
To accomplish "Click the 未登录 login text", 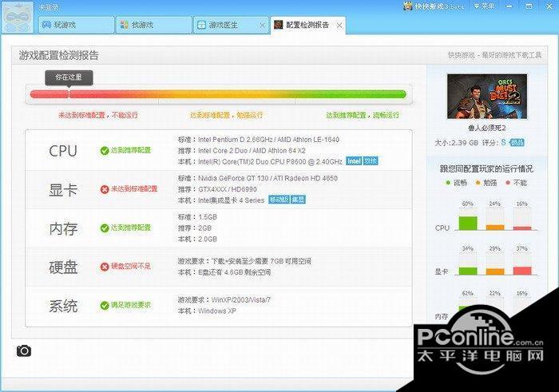I will point(49,7).
